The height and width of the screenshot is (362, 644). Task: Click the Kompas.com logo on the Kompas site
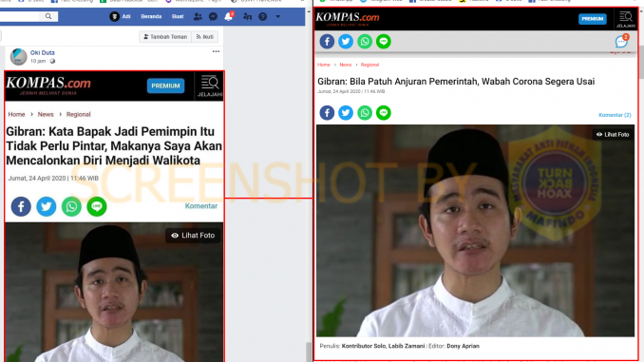348,18
